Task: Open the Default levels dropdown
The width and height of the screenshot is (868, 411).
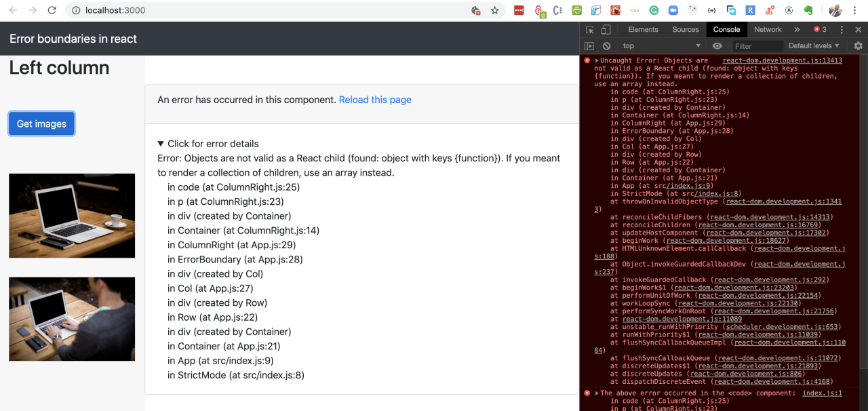Action: click(x=814, y=46)
